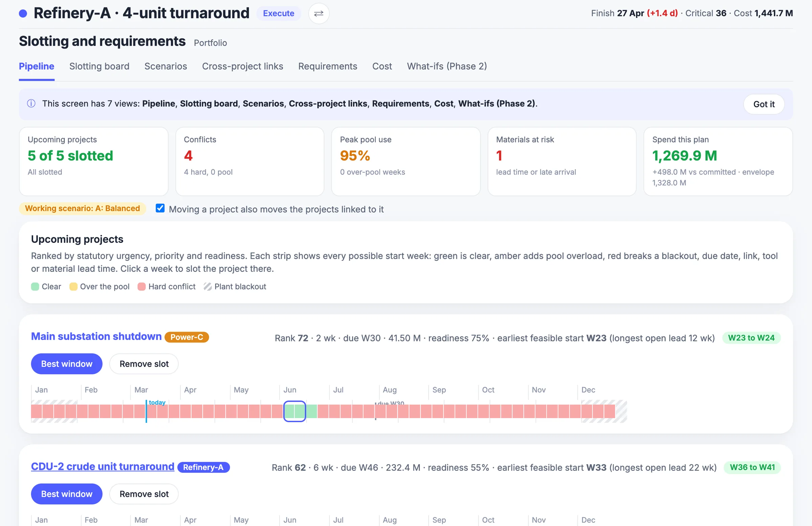This screenshot has height=526, width=812.
Task: Click the Over the pool legend swatch
Action: [73, 287]
